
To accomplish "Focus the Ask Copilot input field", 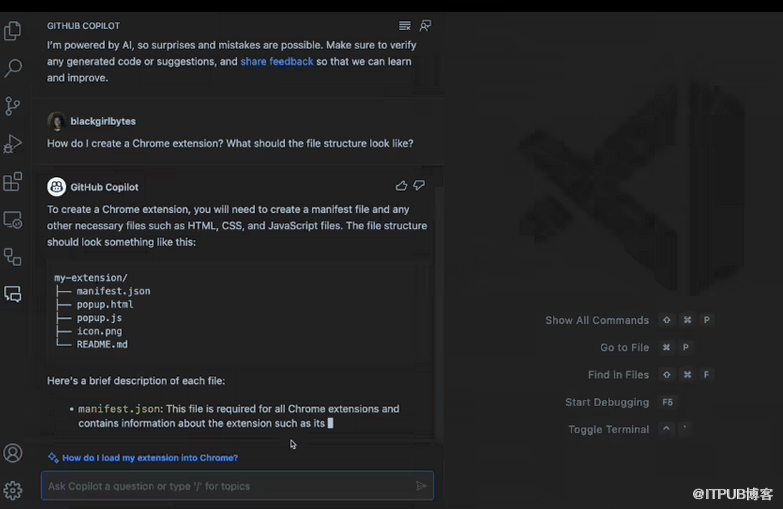I will click(228, 486).
